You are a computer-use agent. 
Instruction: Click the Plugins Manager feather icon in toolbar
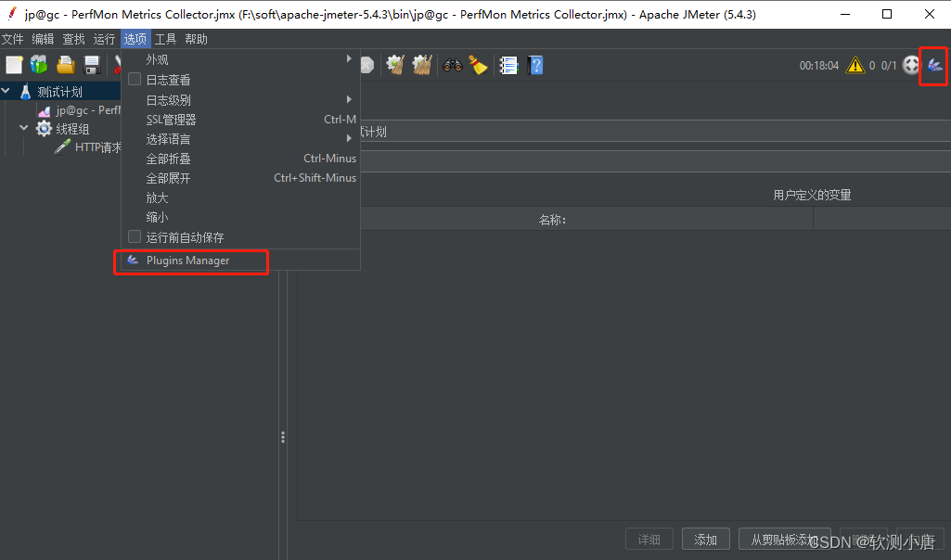934,65
